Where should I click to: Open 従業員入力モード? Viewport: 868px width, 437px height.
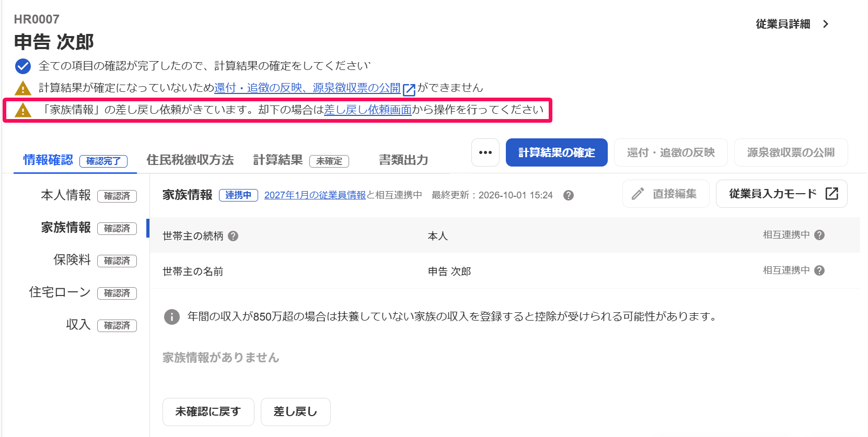tap(782, 194)
